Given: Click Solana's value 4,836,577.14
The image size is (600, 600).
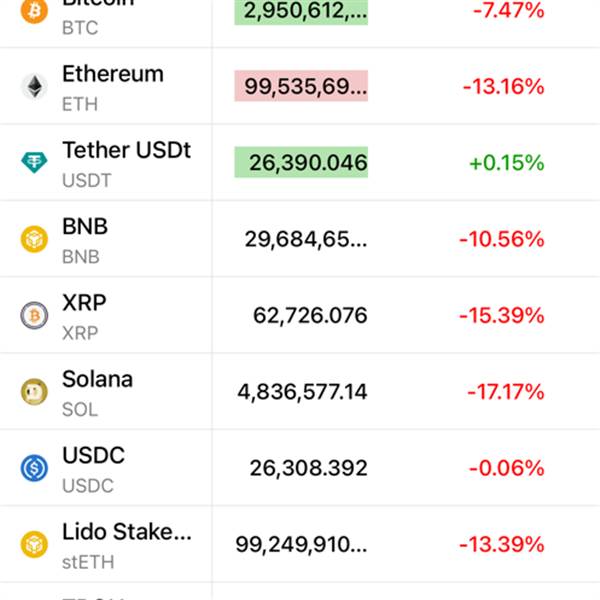Looking at the screenshot, I should tap(302, 392).
